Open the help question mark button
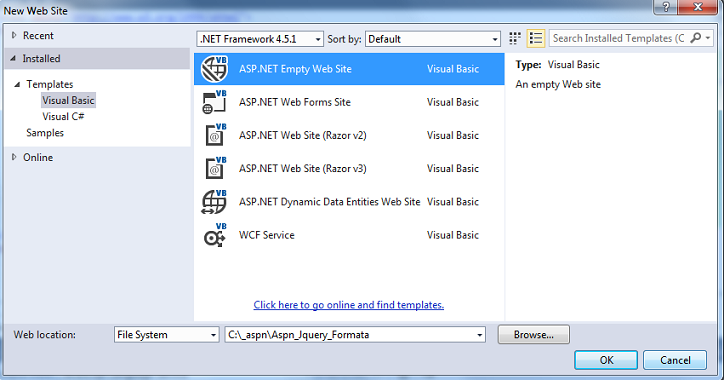 666,7
